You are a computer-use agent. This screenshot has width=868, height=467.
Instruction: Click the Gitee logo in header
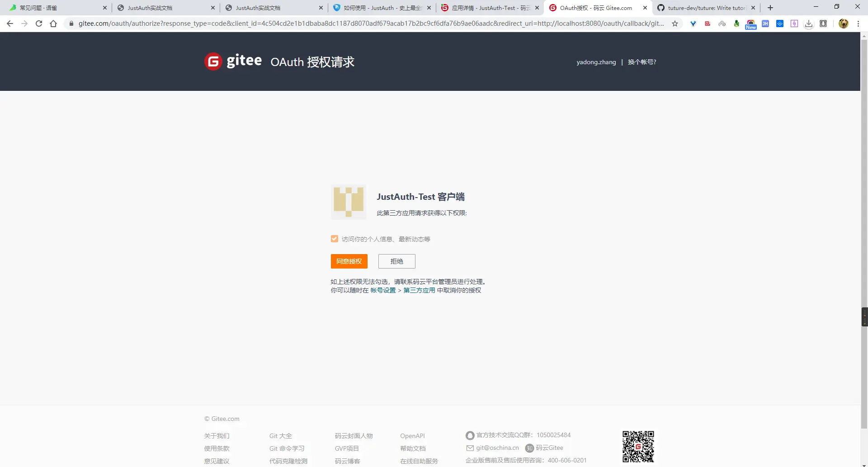233,61
